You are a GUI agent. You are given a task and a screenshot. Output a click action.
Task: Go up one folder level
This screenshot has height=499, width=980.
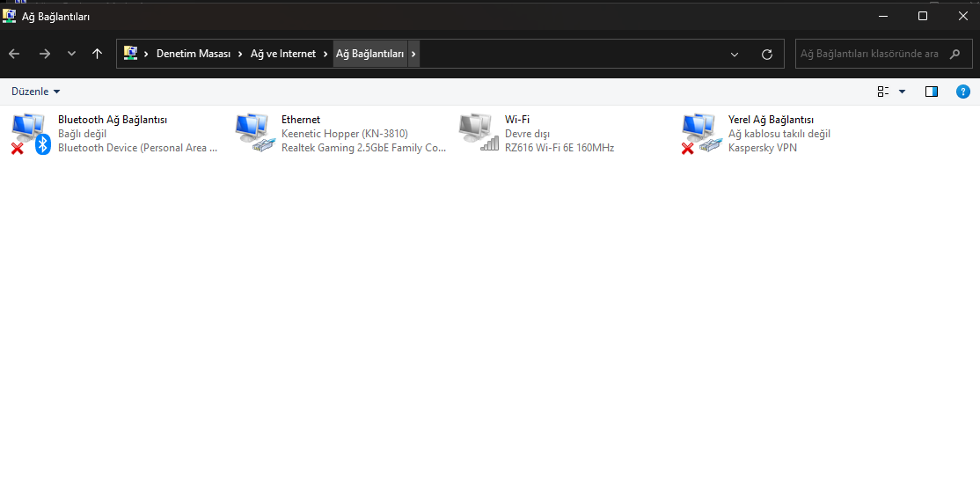pos(97,54)
